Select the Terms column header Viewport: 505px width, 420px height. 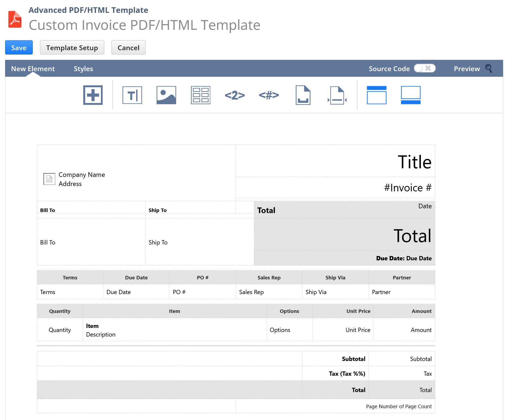(x=70, y=277)
